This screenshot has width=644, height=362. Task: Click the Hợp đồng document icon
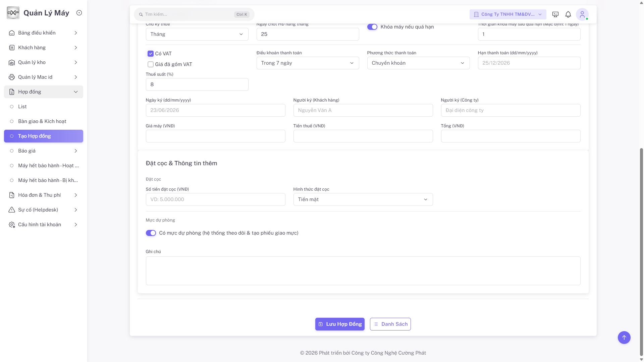[12, 92]
